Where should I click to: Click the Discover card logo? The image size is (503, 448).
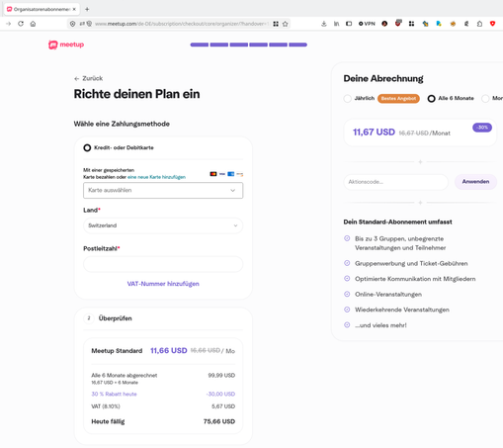(240, 174)
